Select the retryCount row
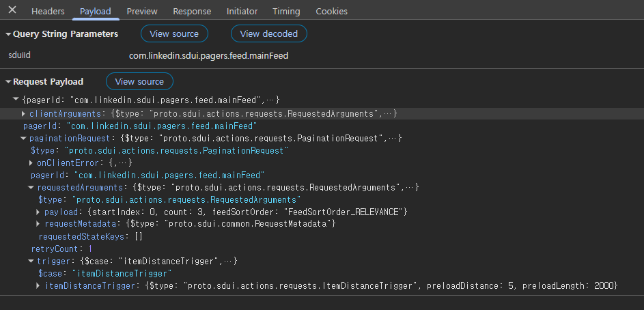Screen dimensions: 644x310 point(61,249)
